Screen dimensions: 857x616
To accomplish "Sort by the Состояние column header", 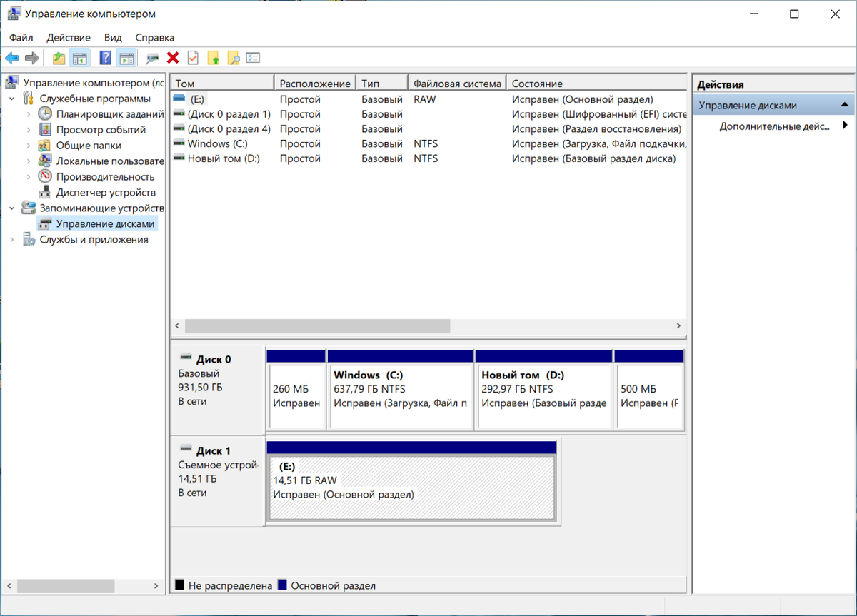I will click(597, 84).
